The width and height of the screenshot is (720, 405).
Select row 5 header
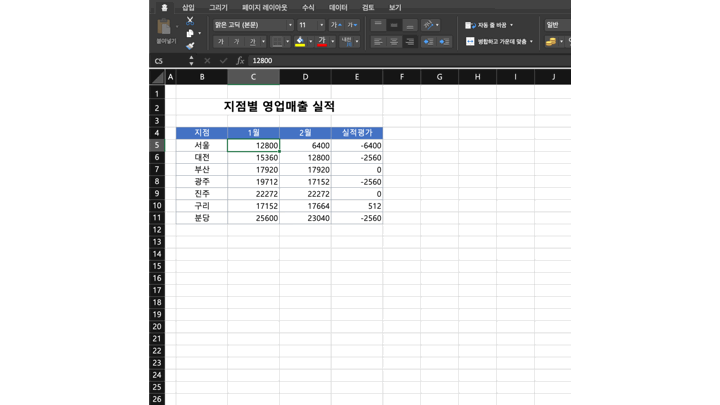[x=157, y=145]
